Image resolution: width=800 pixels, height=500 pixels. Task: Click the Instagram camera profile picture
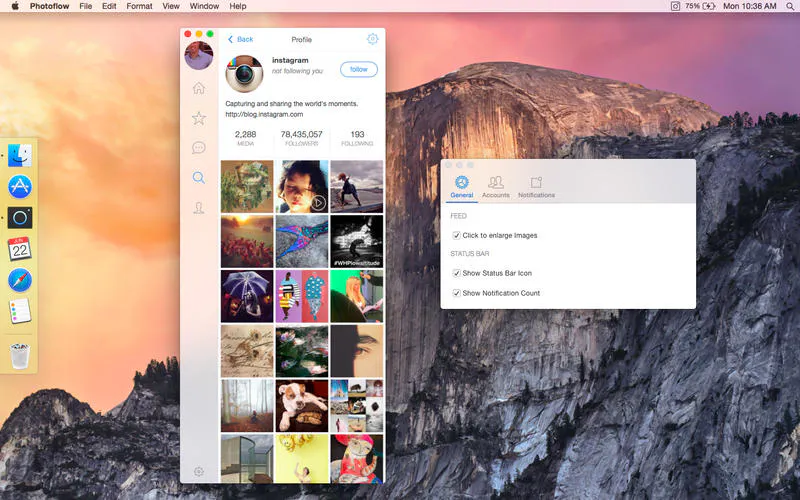coord(244,74)
